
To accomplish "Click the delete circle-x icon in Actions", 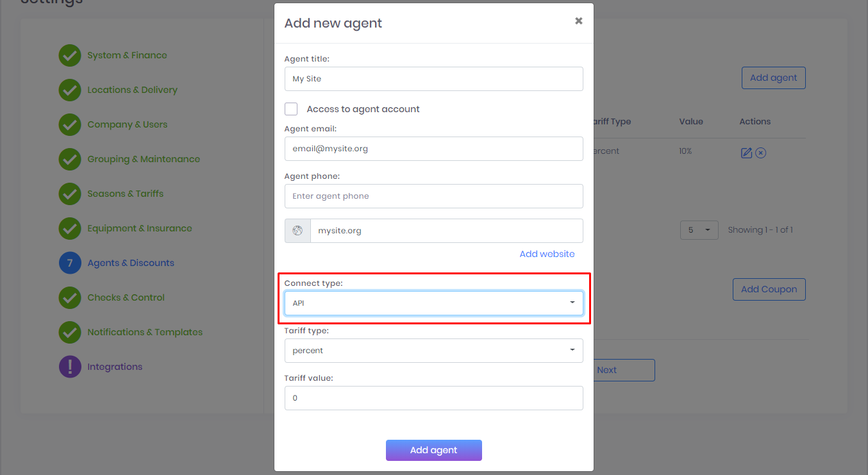I will click(x=760, y=153).
